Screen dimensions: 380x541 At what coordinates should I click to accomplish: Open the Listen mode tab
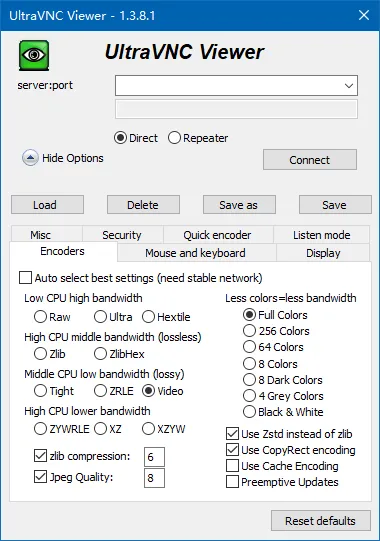tap(322, 235)
